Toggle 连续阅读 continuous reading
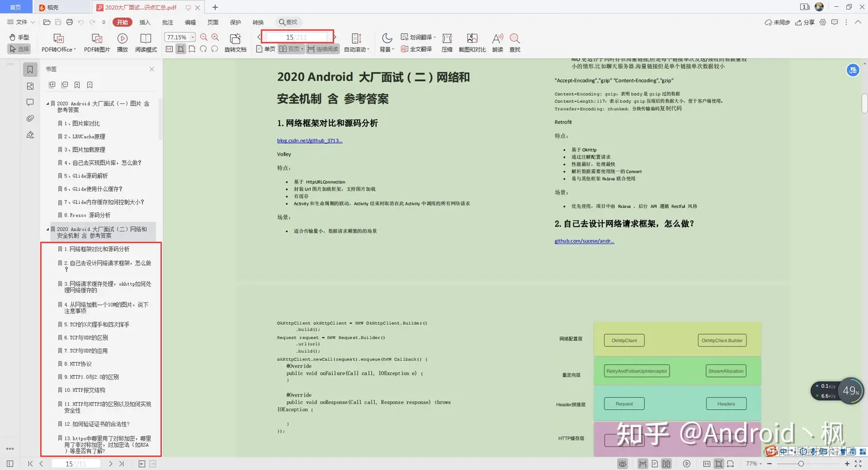 323,49
